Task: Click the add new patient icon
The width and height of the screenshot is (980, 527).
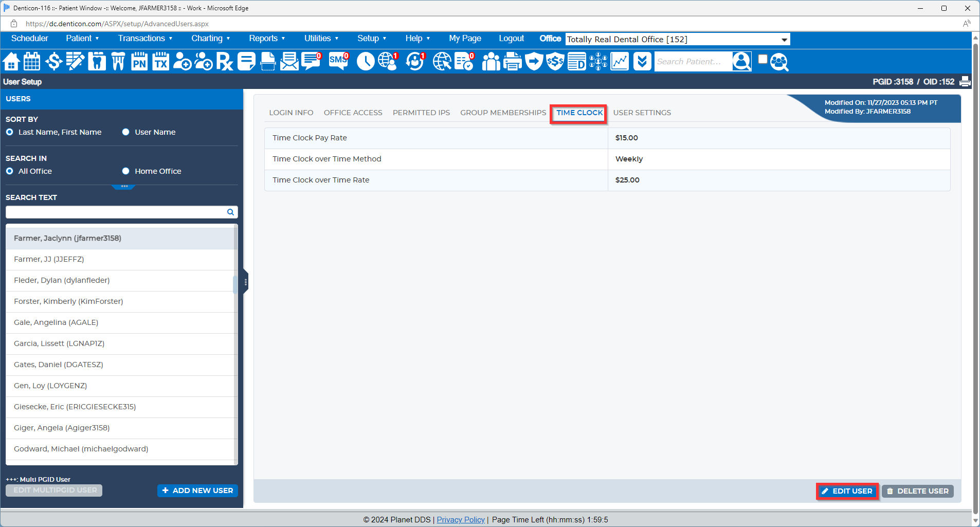Action: click(182, 62)
